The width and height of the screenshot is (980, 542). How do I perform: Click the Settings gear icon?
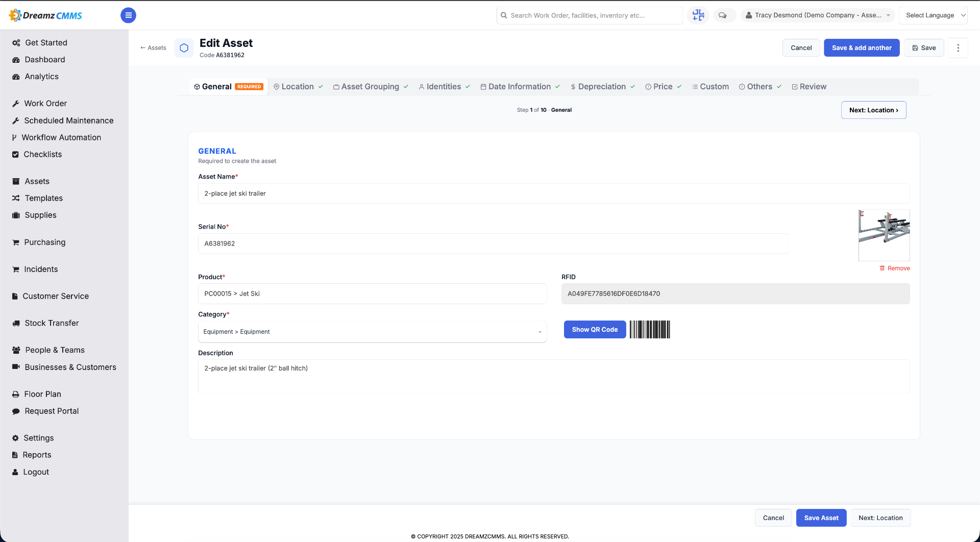coord(15,438)
